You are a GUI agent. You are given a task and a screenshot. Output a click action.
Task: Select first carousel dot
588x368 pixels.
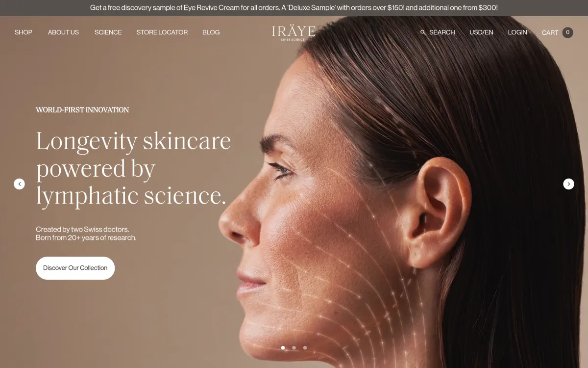coord(283,348)
